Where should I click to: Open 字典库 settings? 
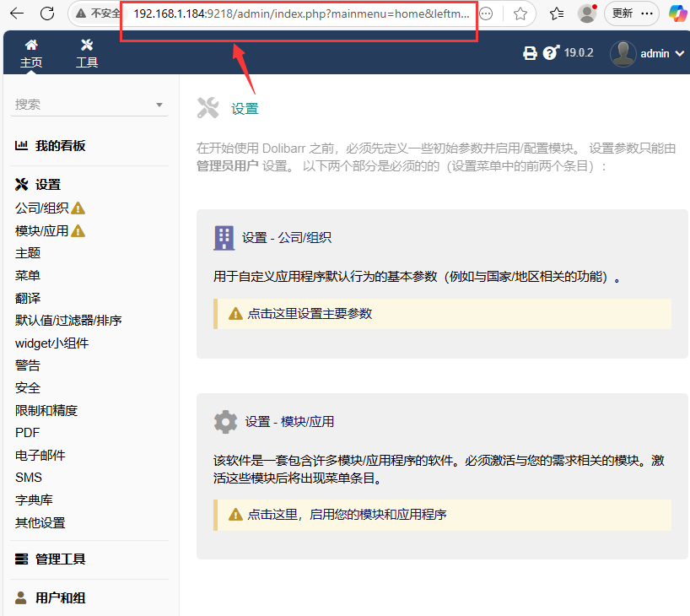[34, 500]
